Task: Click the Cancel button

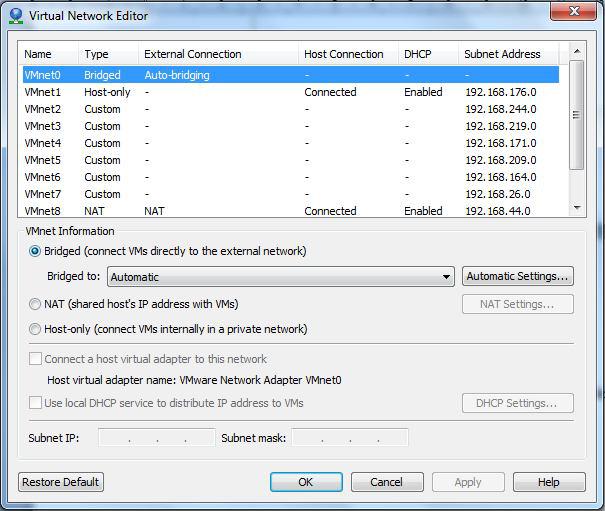Action: point(387,482)
